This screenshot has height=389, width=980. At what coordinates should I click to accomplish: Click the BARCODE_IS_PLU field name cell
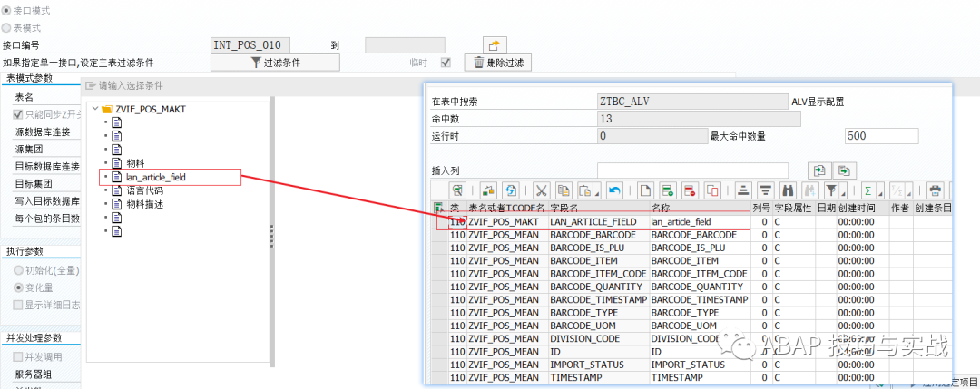pyautogui.click(x=599, y=248)
